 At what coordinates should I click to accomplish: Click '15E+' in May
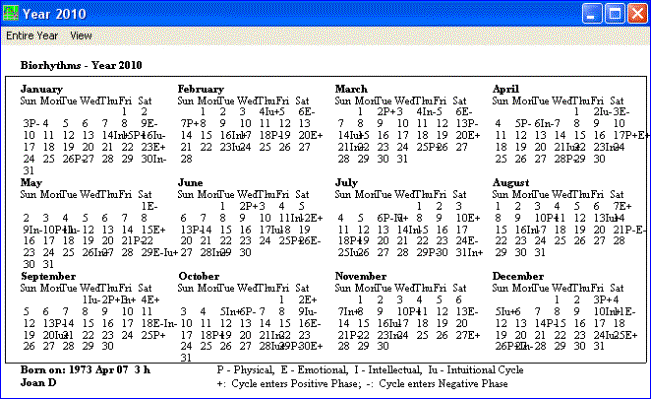pyautogui.click(x=153, y=230)
